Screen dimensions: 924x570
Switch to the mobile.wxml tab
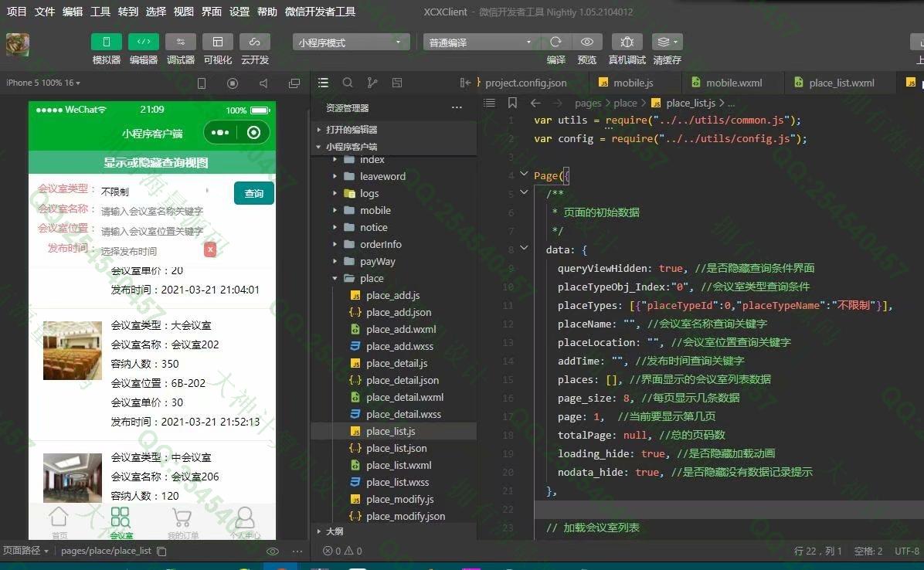coord(732,83)
